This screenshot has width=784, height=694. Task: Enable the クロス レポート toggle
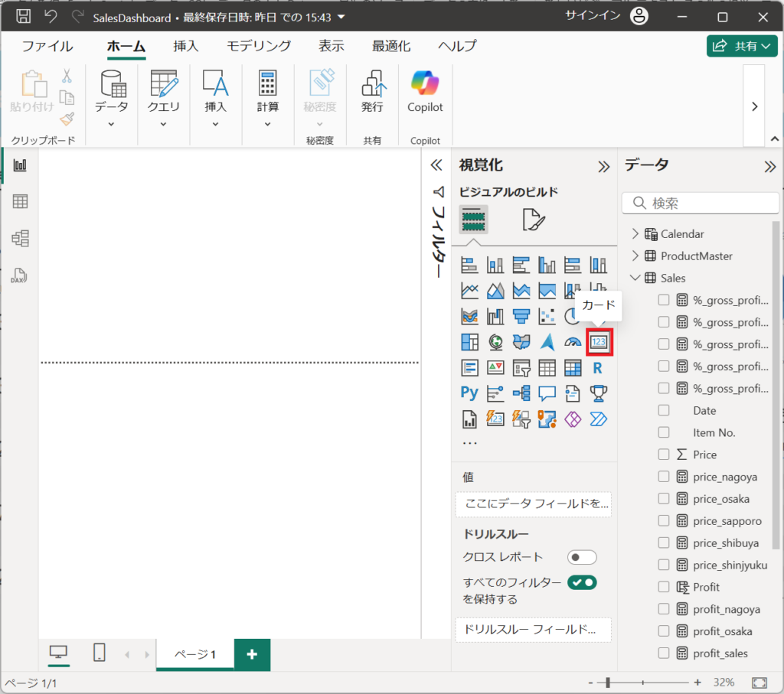click(582, 557)
